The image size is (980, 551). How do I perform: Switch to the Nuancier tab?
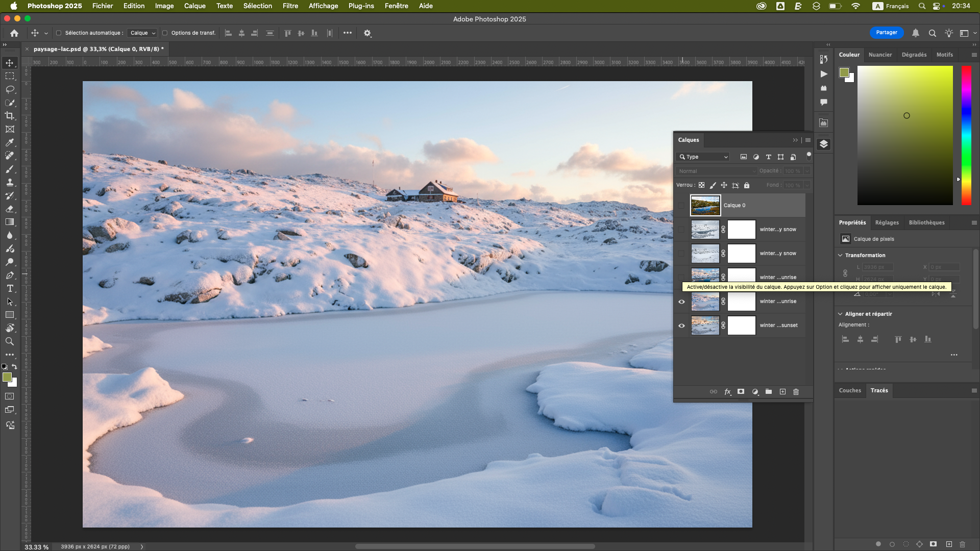pos(880,55)
